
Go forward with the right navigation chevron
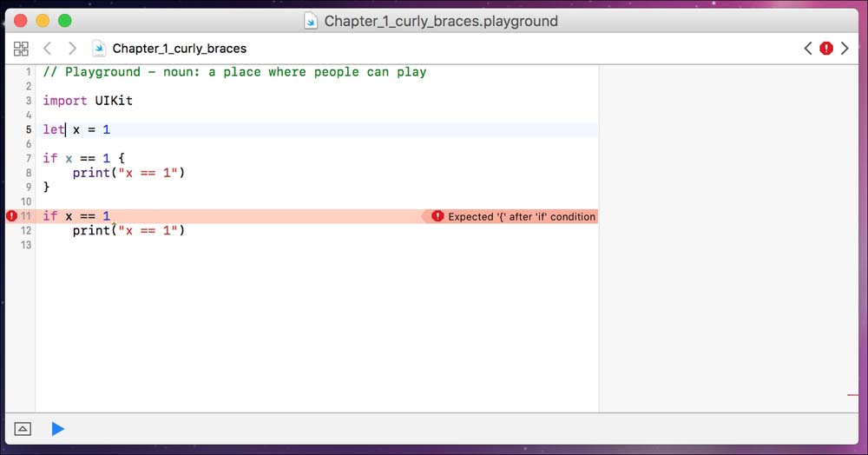pos(72,49)
